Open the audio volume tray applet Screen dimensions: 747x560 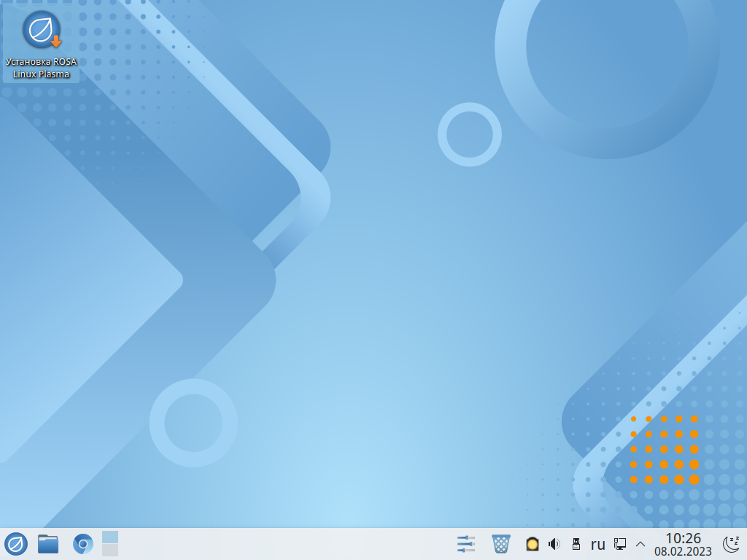(x=554, y=544)
